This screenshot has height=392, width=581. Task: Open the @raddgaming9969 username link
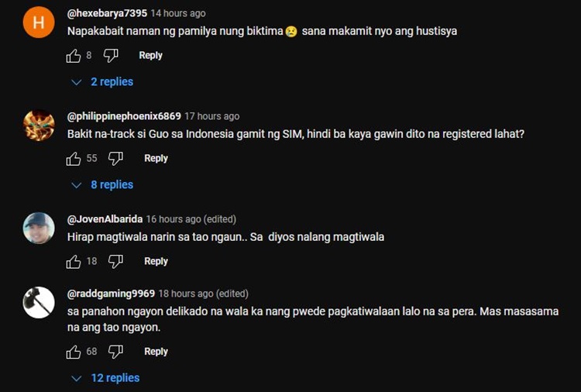[111, 294]
